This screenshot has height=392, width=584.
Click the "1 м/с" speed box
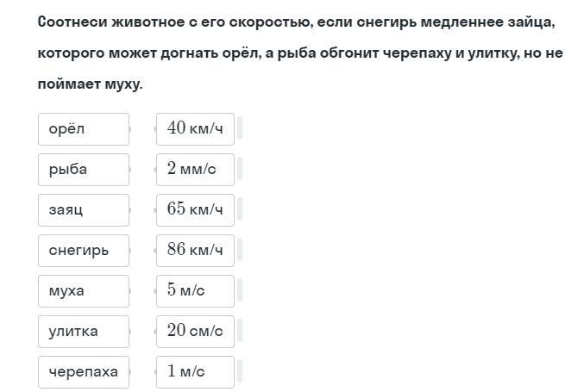pyautogui.click(x=195, y=372)
